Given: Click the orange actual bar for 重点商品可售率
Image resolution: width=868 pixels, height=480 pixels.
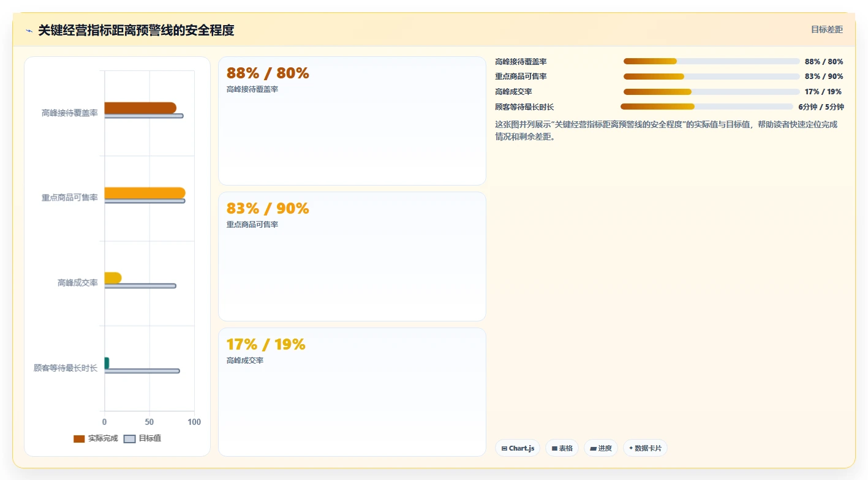Looking at the screenshot, I should [145, 193].
